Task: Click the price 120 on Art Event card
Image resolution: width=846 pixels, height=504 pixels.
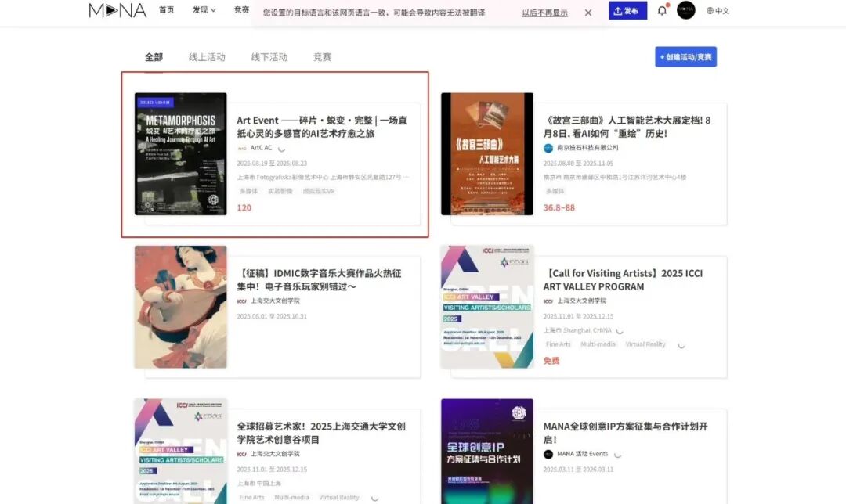Action: click(244, 207)
